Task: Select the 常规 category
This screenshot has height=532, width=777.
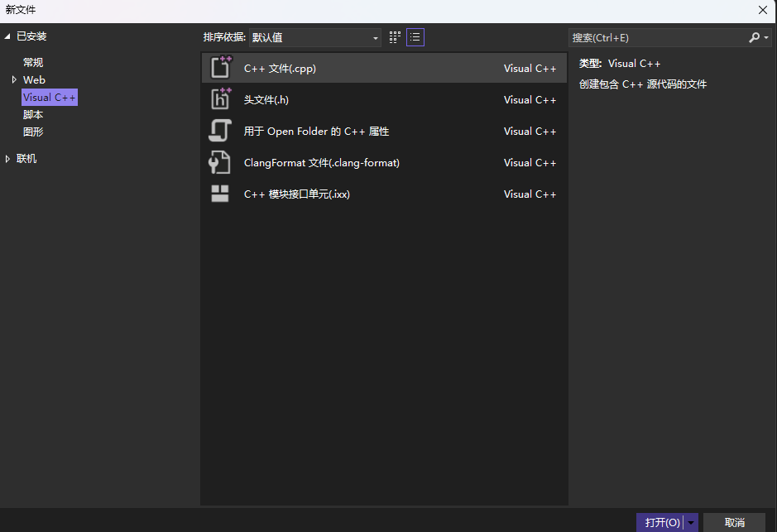Action: (x=33, y=62)
